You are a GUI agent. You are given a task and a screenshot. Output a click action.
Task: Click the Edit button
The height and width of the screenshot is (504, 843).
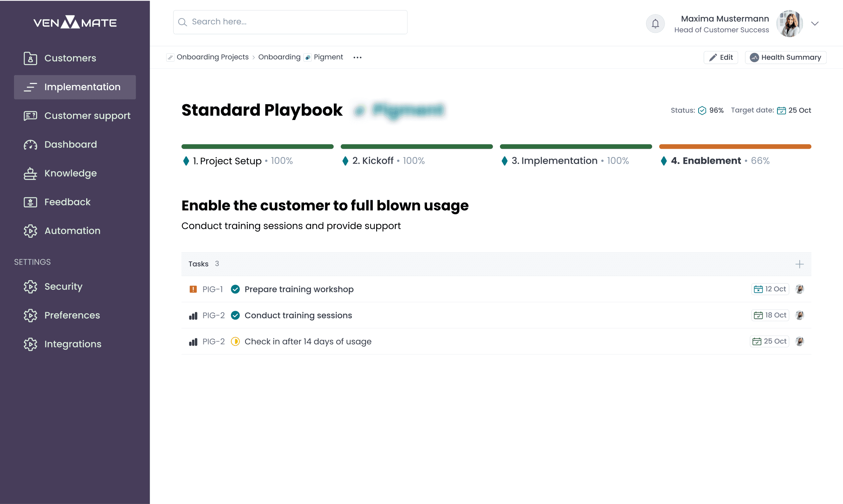point(720,57)
